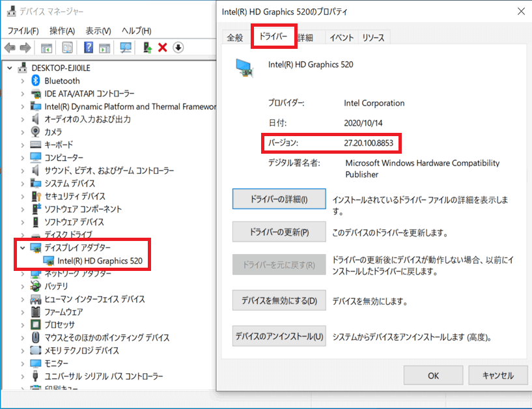
Task: Click the プロセッサ chip icon
Action: coord(36,324)
